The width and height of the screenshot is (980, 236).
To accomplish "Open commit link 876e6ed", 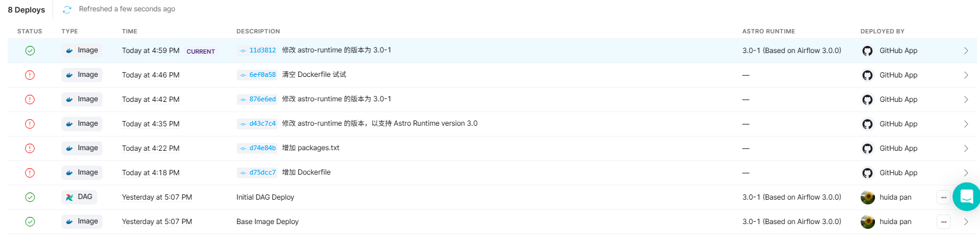I will click(257, 100).
